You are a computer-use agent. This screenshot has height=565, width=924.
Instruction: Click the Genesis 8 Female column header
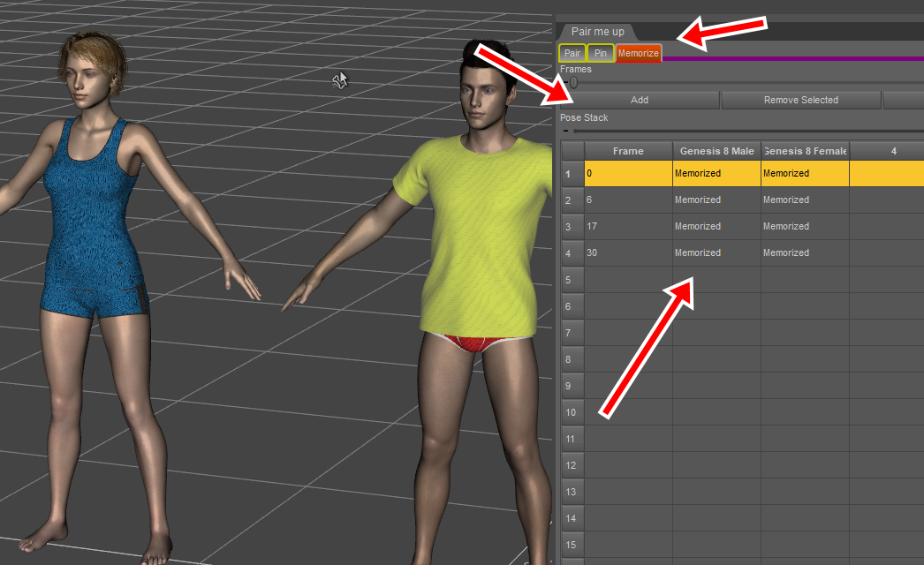point(805,151)
